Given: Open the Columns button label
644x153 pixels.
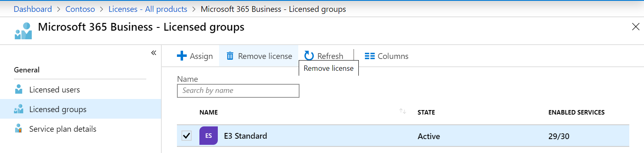Looking at the screenshot, I should pyautogui.click(x=393, y=56).
